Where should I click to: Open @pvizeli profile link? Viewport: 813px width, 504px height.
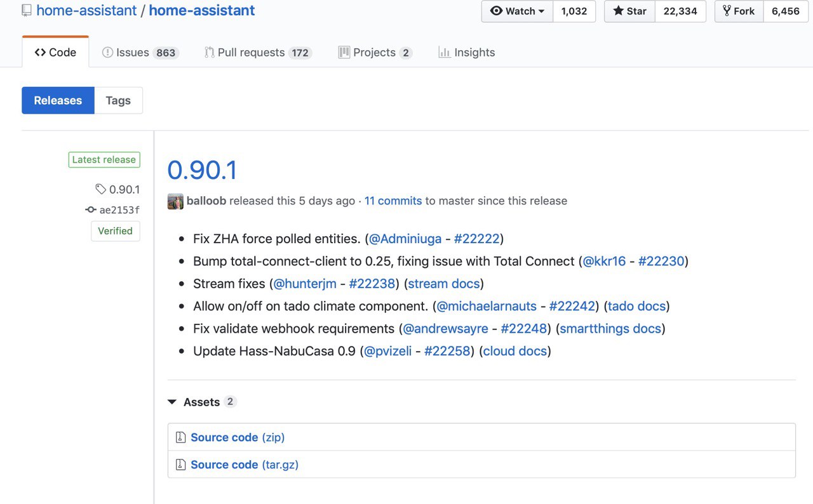(x=388, y=351)
